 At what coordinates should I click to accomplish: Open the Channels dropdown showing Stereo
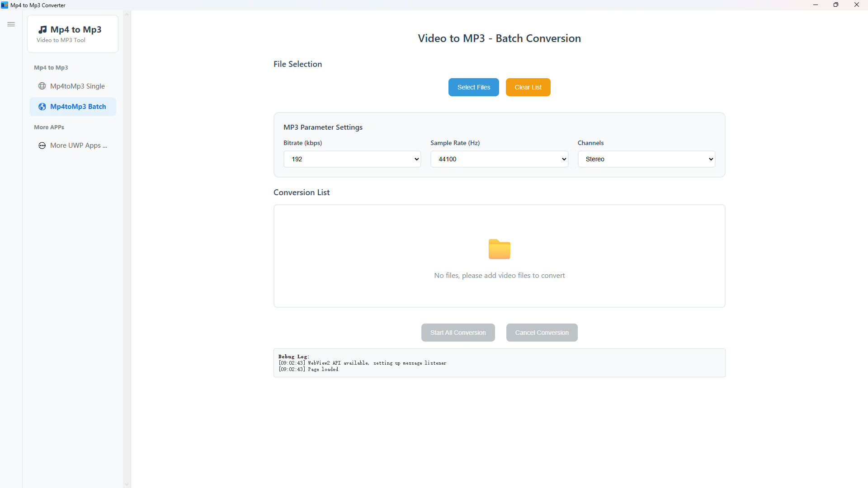[646, 159]
